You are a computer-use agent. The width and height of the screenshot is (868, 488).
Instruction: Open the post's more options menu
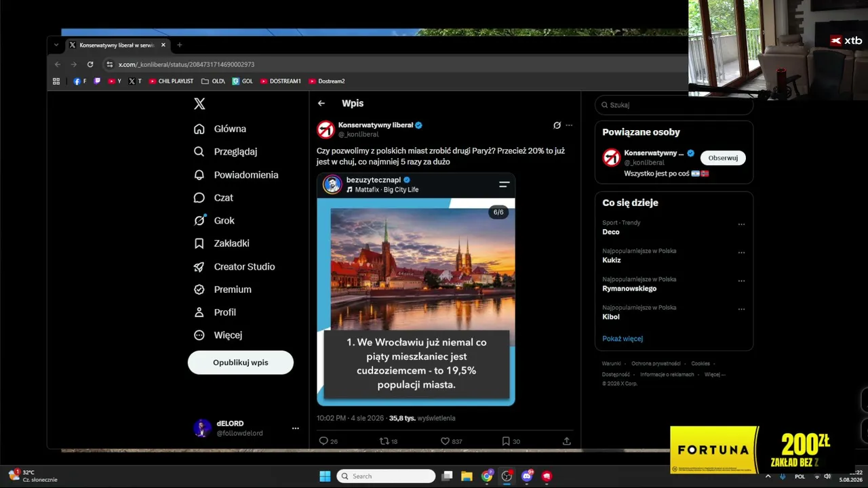coord(569,125)
